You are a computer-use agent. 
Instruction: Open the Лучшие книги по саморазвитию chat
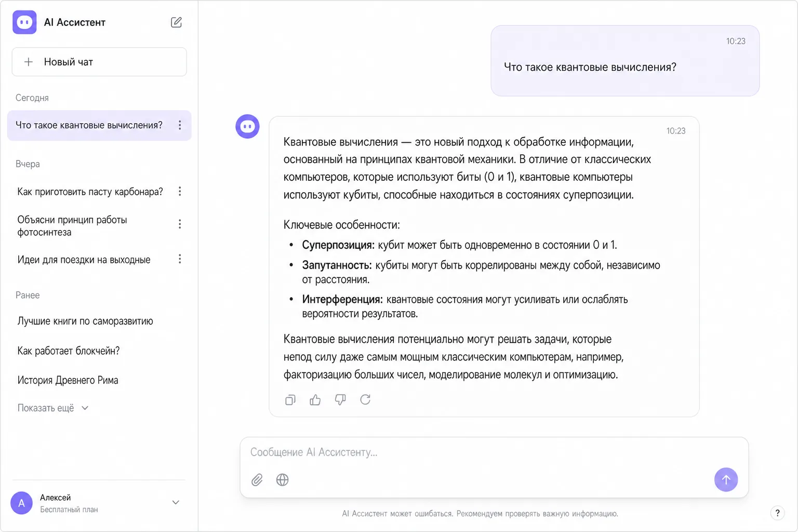point(85,321)
